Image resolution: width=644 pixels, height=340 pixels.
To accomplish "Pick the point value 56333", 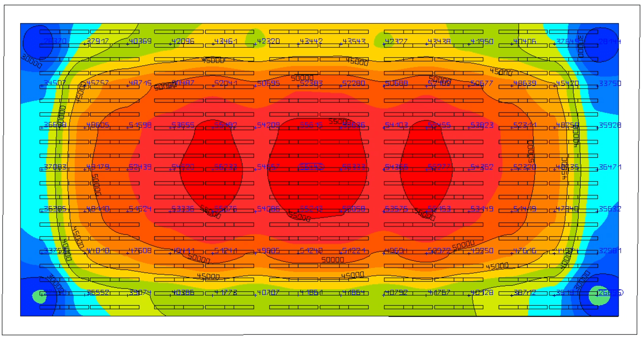I will point(354,167).
